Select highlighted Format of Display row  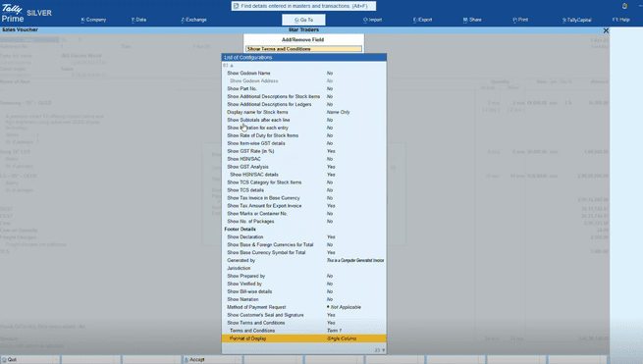pyautogui.click(x=304, y=338)
